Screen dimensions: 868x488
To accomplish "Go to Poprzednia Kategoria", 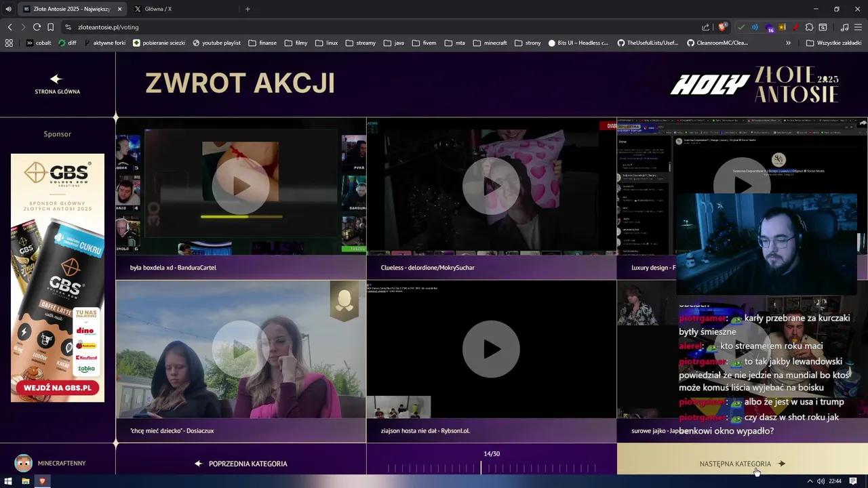I will click(241, 464).
